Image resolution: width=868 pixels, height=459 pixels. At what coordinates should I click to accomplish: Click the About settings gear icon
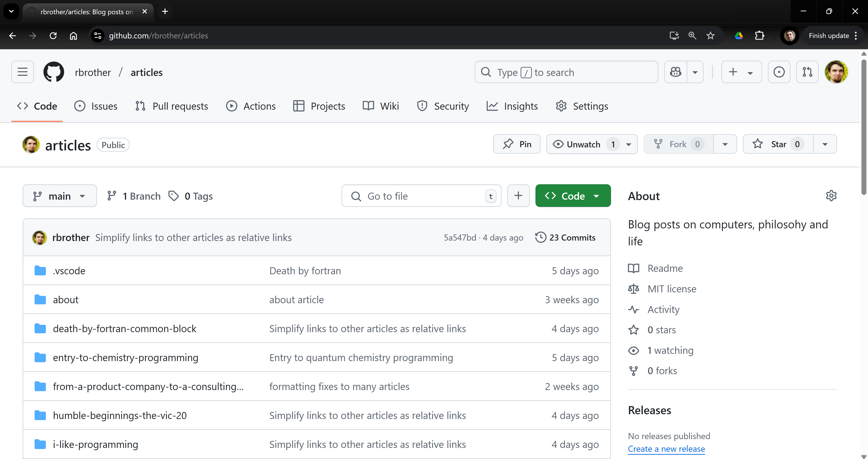tap(831, 196)
